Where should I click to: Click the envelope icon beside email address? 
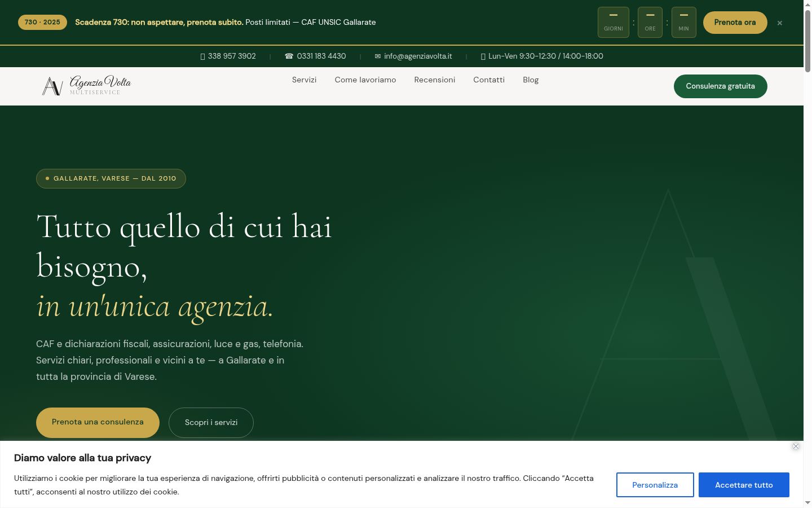pos(378,56)
